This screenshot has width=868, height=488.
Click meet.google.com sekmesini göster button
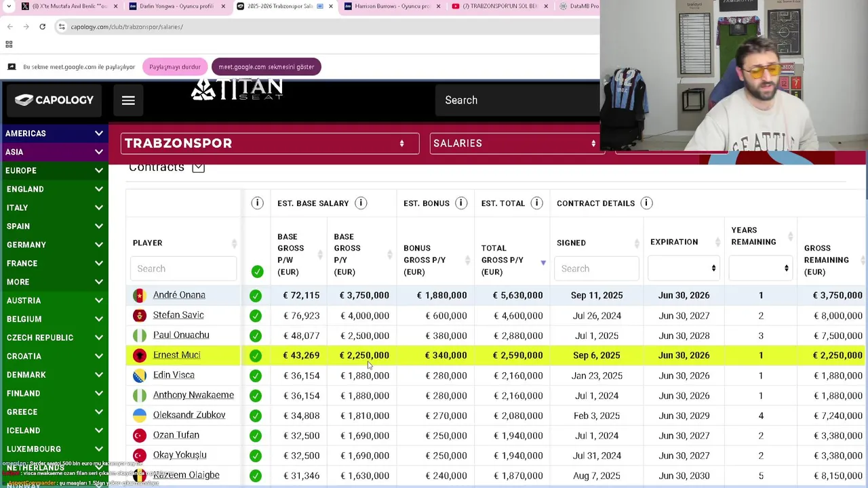tap(267, 66)
